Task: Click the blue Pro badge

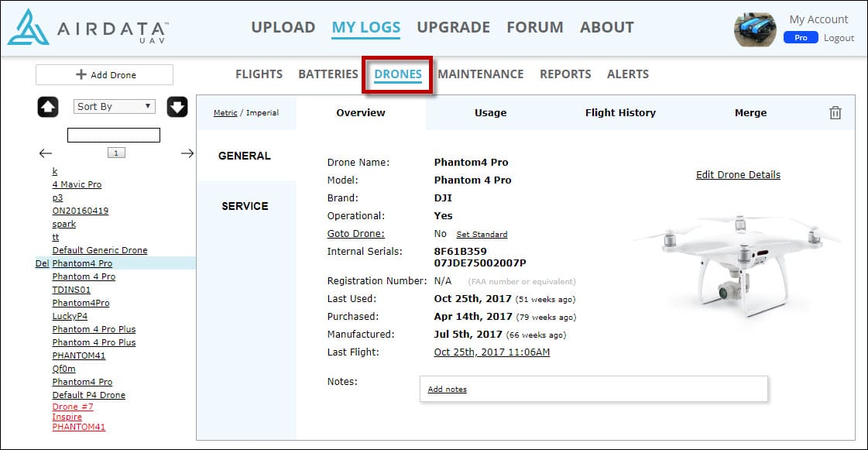Action: [801, 38]
